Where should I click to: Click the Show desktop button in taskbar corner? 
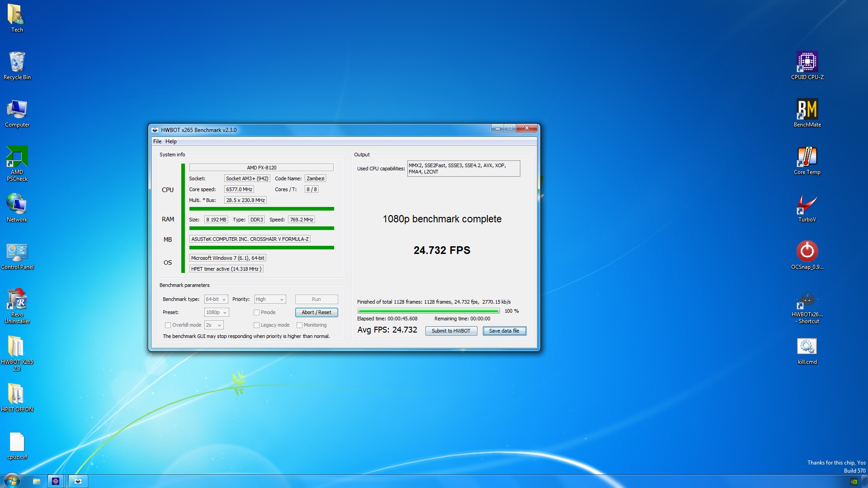pyautogui.click(x=864, y=482)
